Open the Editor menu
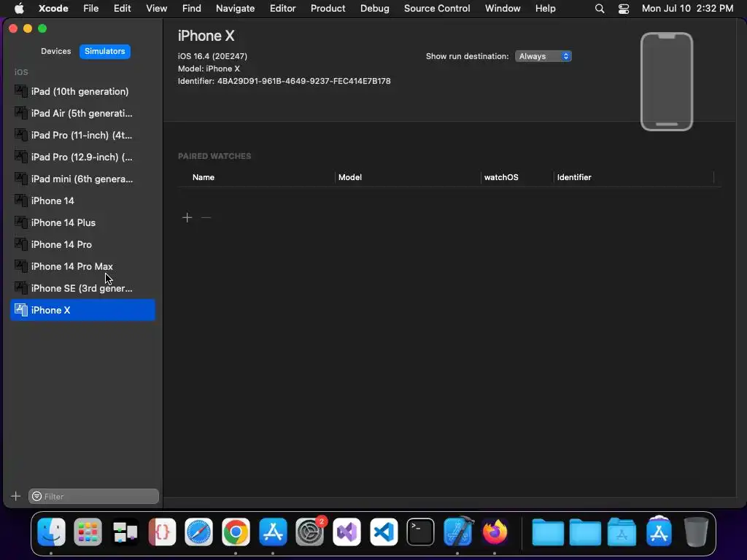Viewport: 747px width, 560px height. click(x=282, y=9)
